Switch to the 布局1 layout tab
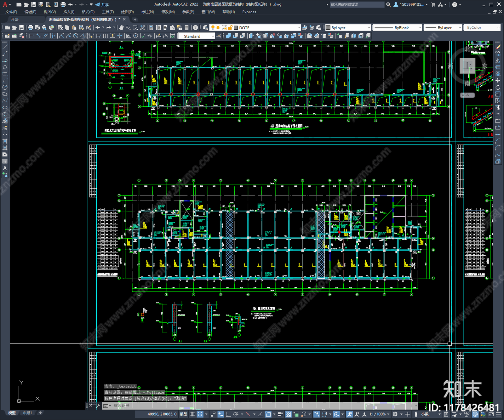 tap(27, 413)
